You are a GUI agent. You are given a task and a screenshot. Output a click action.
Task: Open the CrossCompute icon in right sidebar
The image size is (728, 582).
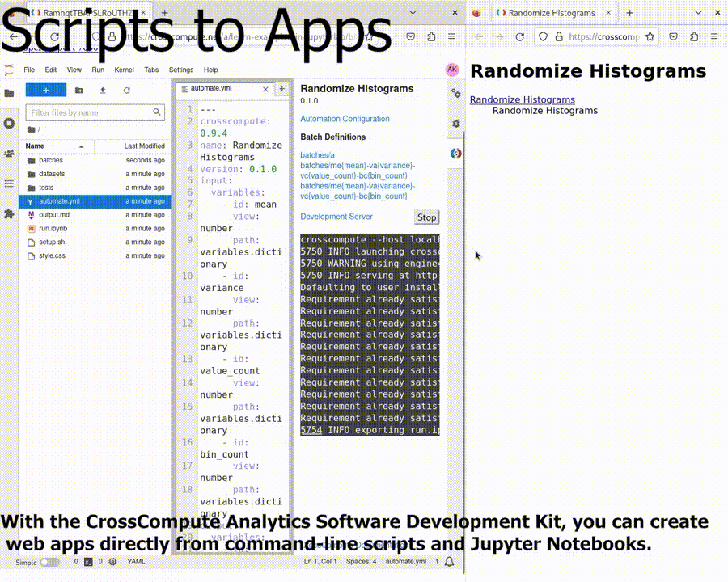456,153
